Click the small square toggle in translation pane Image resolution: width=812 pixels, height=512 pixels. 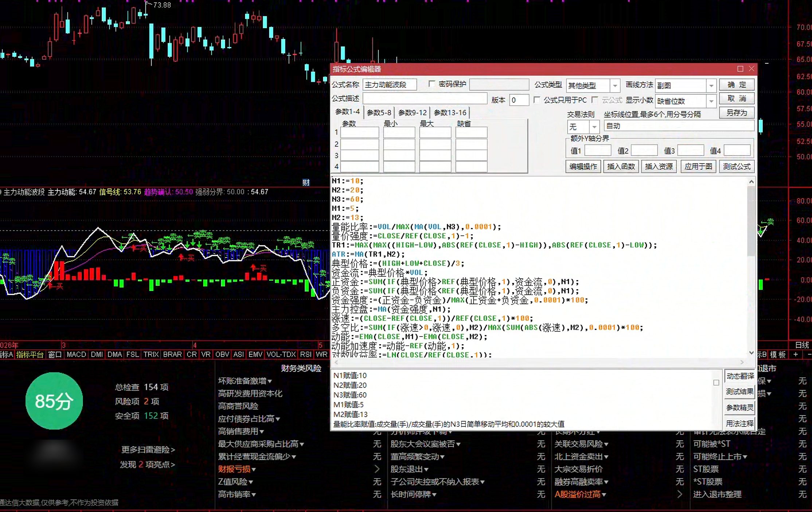coord(716,383)
